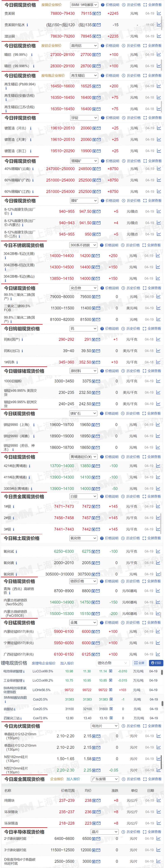The image size is (165, 868).
Task: Open the 锂化合物 dropdown in lithium section
Action: (113, 663)
